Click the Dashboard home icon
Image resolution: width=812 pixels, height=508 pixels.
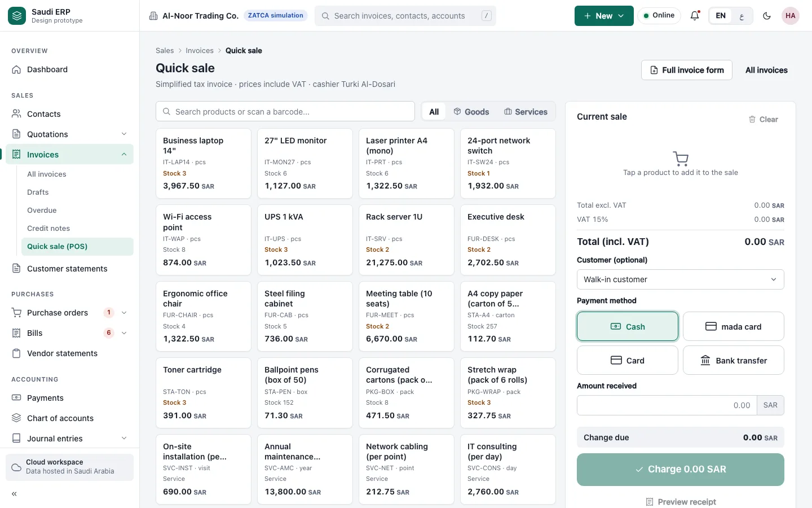(x=16, y=69)
